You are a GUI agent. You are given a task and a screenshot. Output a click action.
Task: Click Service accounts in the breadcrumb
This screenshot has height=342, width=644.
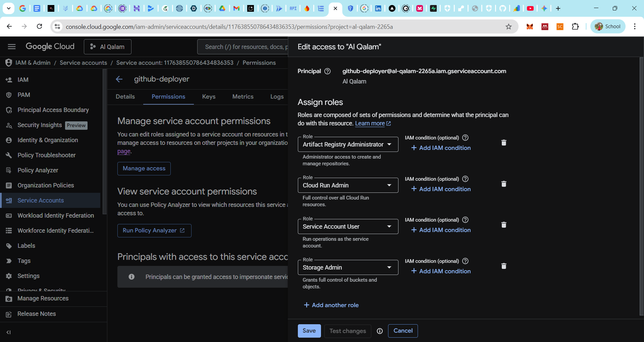83,63
